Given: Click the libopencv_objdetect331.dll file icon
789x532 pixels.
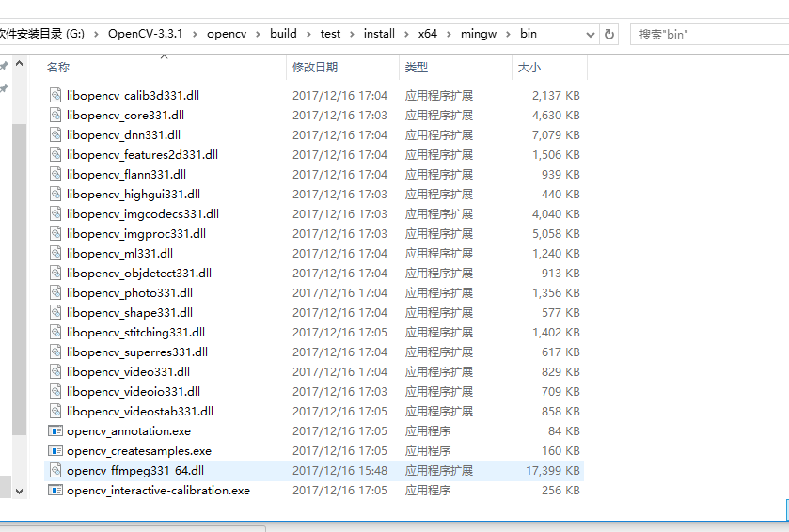Looking at the screenshot, I should click(x=55, y=273).
